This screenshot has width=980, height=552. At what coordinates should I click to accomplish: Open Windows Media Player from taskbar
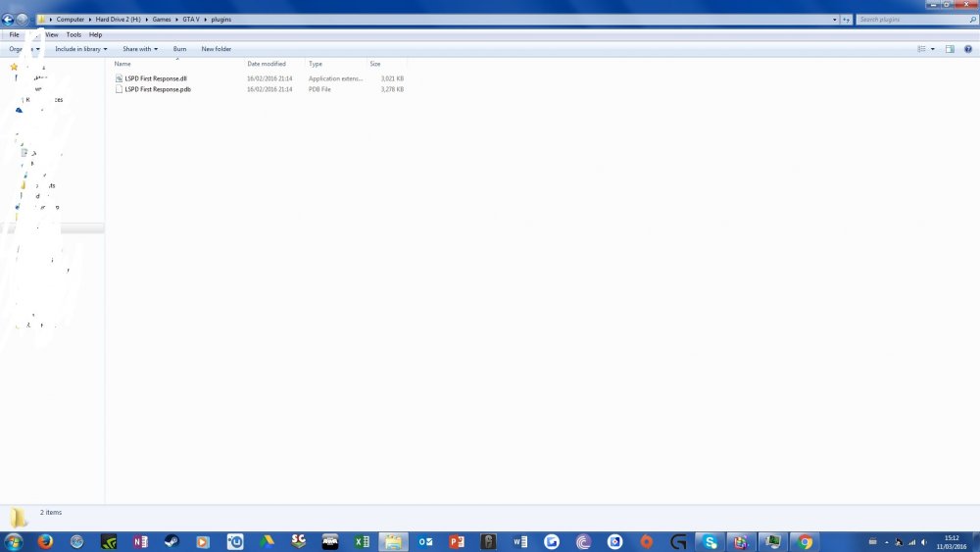203,541
